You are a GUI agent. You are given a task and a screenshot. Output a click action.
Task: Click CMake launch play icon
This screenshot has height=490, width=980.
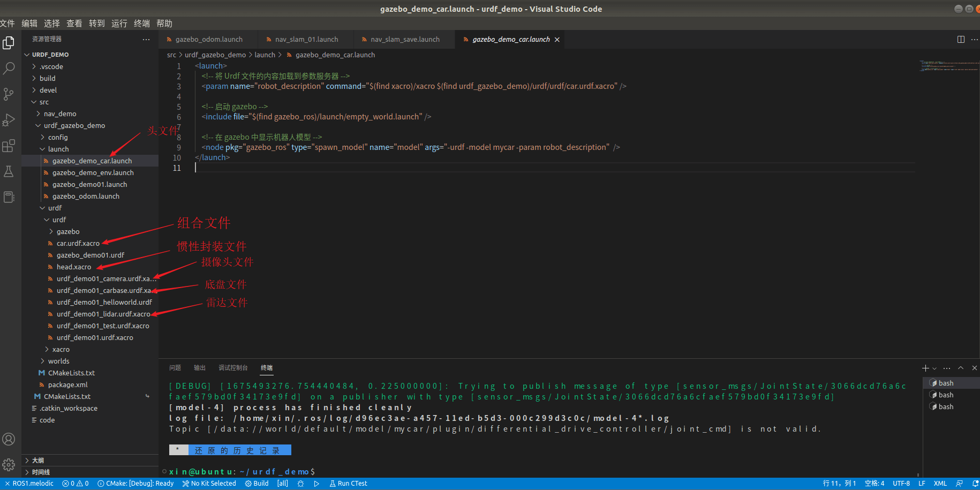[x=316, y=484]
